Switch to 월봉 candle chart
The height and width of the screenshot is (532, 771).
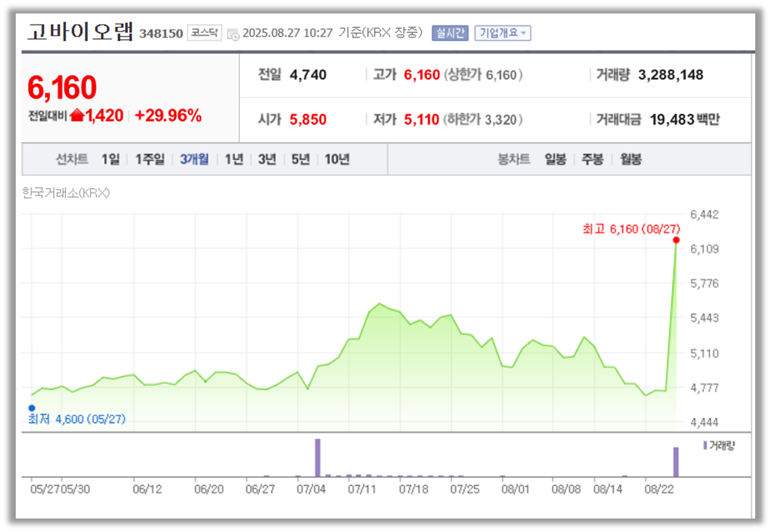click(630, 160)
